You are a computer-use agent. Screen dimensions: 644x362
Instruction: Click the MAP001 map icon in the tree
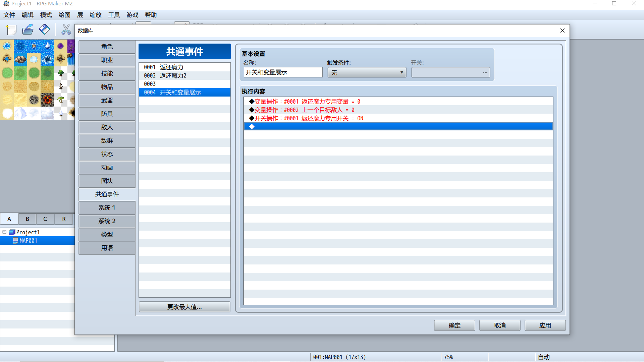click(15, 241)
